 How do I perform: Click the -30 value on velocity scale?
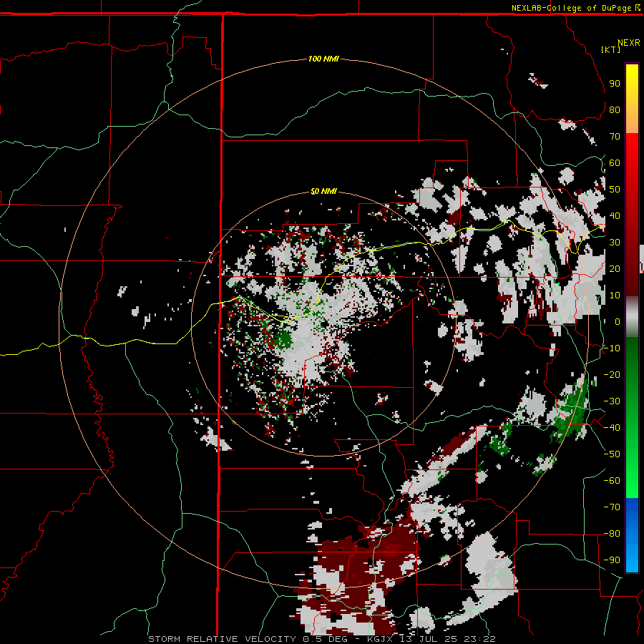612,401
